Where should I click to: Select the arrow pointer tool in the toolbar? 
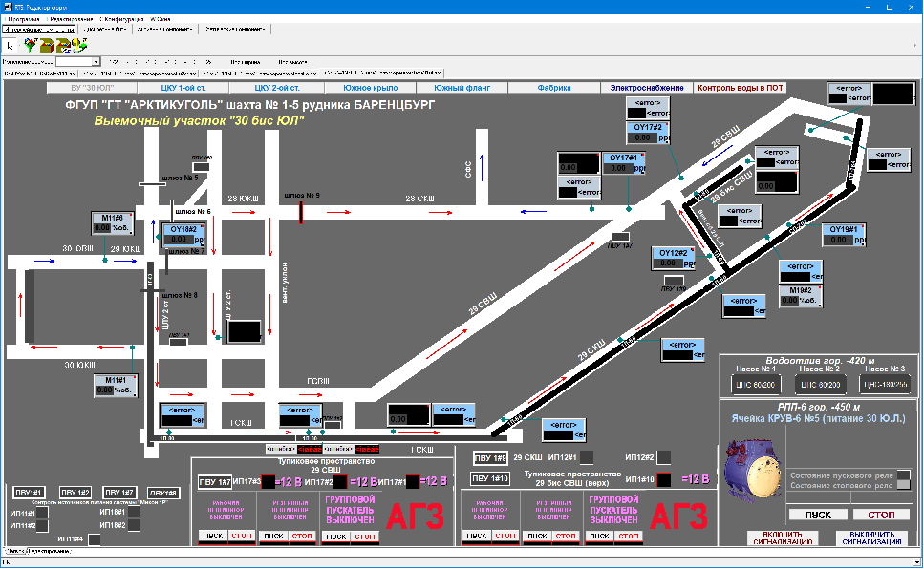point(10,46)
